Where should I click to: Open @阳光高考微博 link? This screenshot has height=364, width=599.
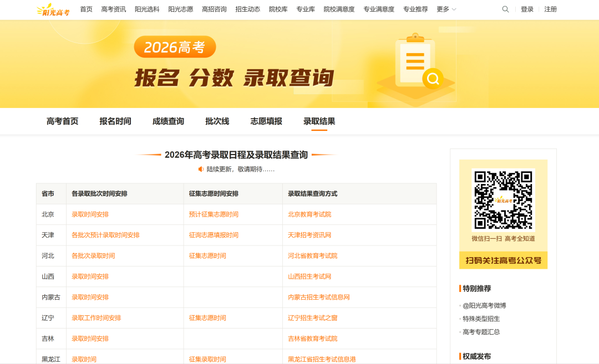click(484, 305)
